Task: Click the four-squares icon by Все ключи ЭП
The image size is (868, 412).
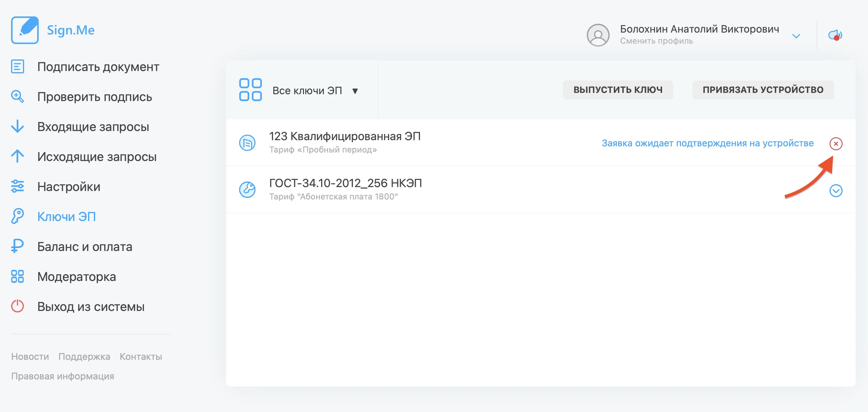Action: (x=250, y=90)
